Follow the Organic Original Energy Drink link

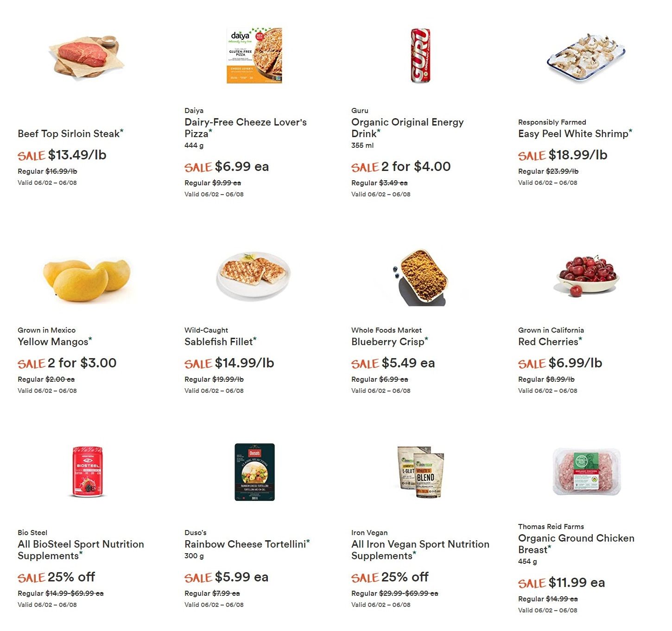(x=407, y=128)
